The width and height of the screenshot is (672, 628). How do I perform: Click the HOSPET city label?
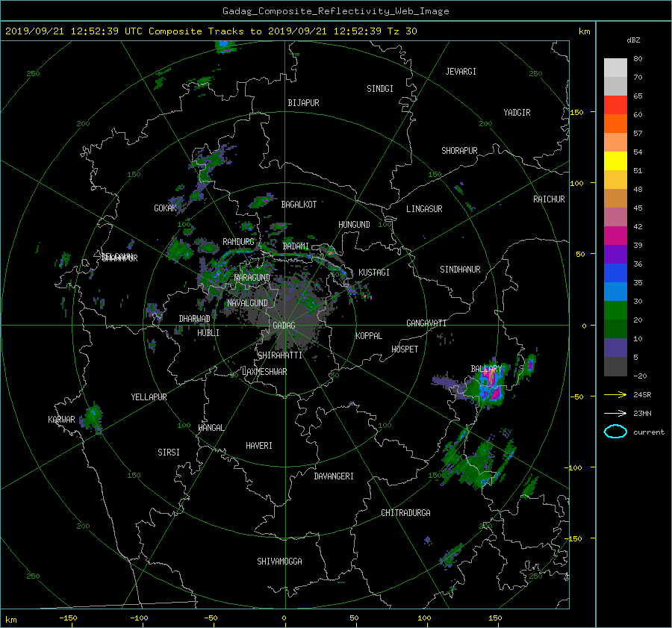pyautogui.click(x=405, y=349)
